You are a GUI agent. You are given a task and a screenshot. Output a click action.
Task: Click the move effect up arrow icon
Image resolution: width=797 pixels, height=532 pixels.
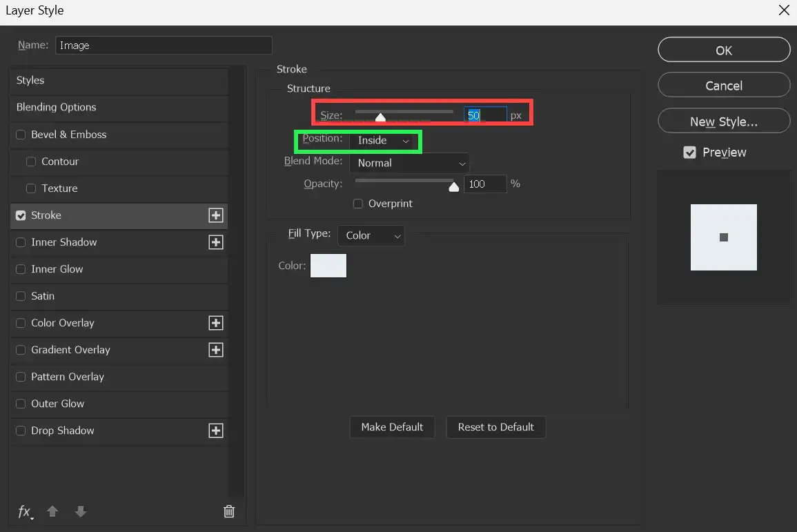[x=52, y=511]
